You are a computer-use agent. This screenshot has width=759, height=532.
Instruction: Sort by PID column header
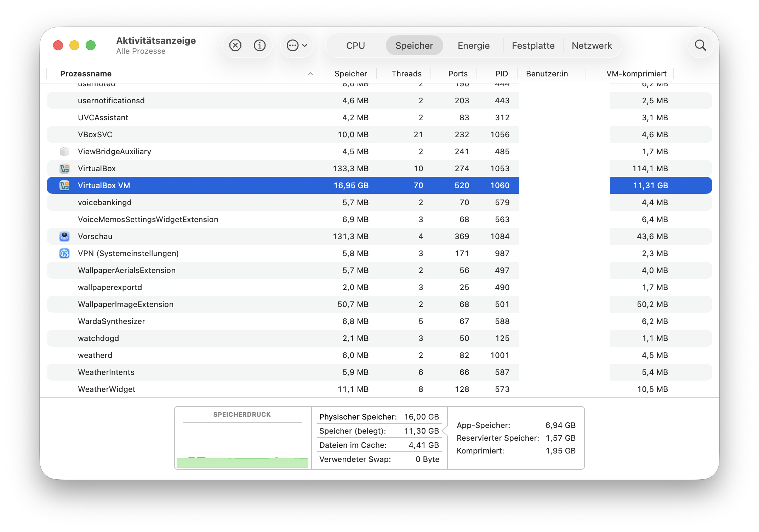(501, 74)
